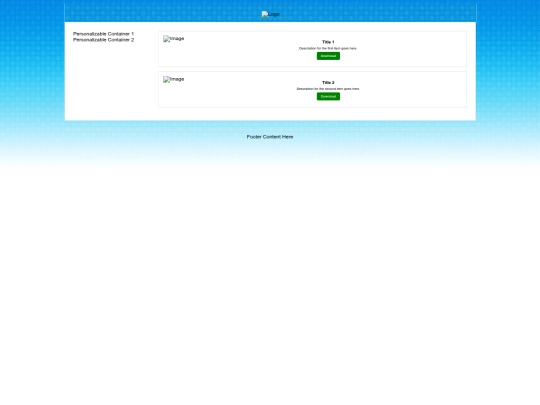Click the broken Logo image in header
This screenshot has width=540, height=405.
(x=270, y=14)
